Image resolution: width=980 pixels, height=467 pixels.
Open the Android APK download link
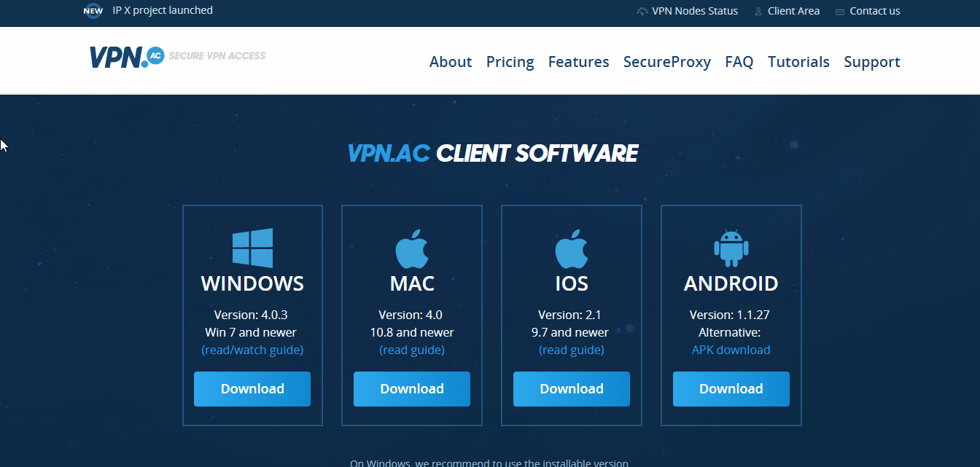point(731,350)
